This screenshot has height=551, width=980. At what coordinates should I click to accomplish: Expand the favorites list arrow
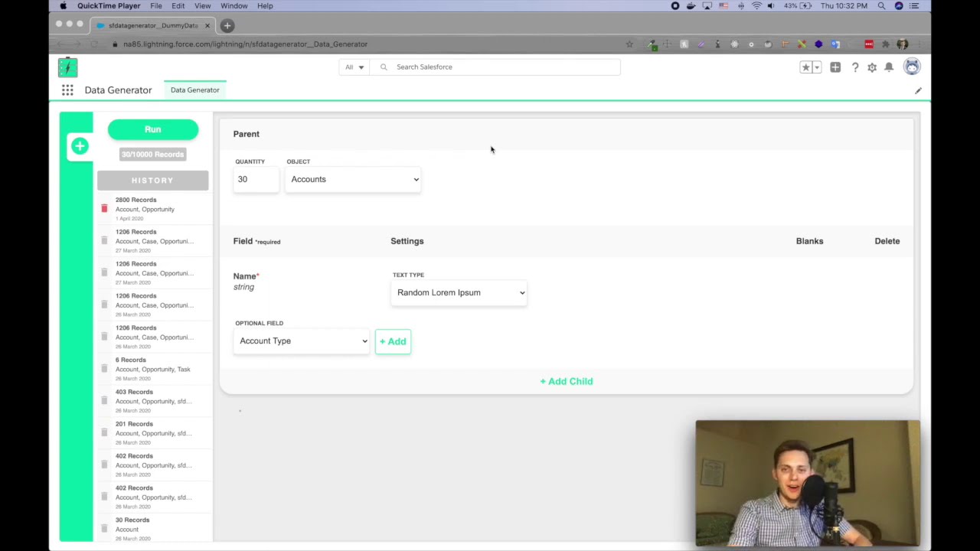817,67
